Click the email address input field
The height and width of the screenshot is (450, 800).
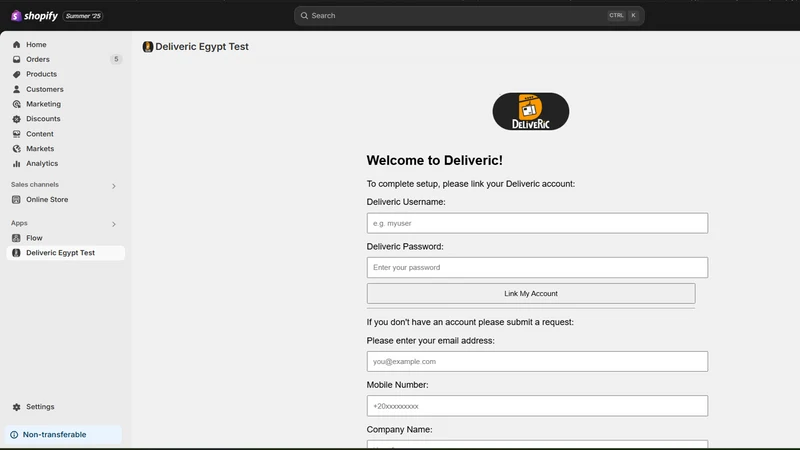pyautogui.click(x=537, y=361)
